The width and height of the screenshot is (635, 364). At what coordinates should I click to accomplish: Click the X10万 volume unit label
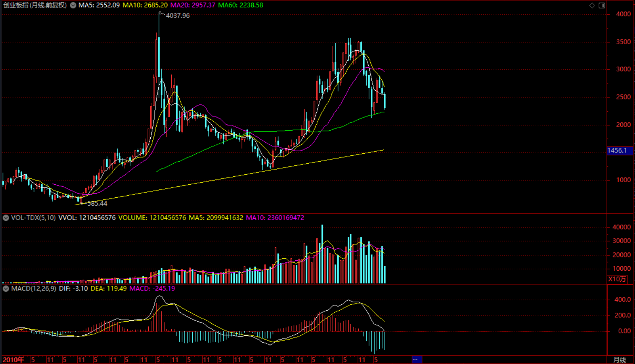click(x=617, y=279)
